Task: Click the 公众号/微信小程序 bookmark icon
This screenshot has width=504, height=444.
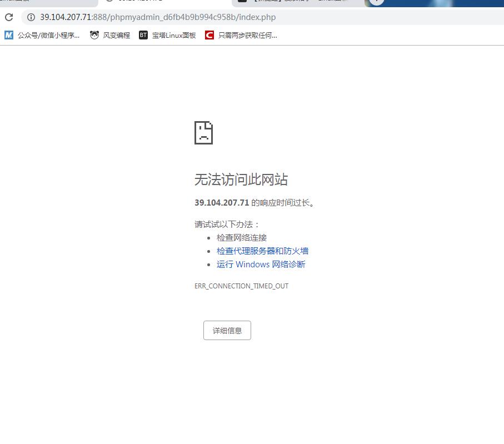Action: pos(8,35)
